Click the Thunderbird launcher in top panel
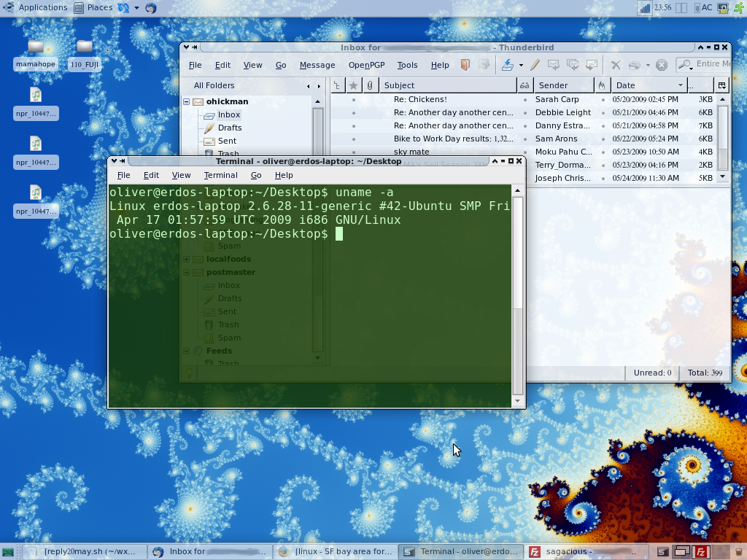747x560 pixels. coord(150,8)
